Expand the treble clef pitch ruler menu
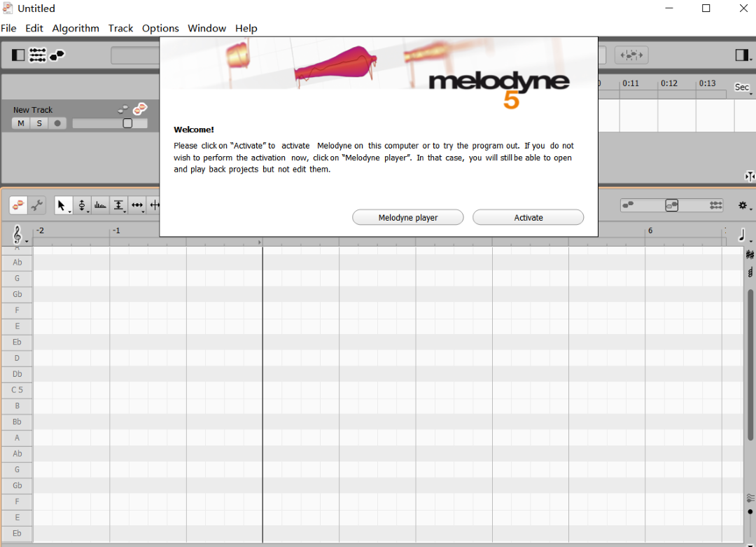This screenshot has width=756, height=547. tap(19, 235)
